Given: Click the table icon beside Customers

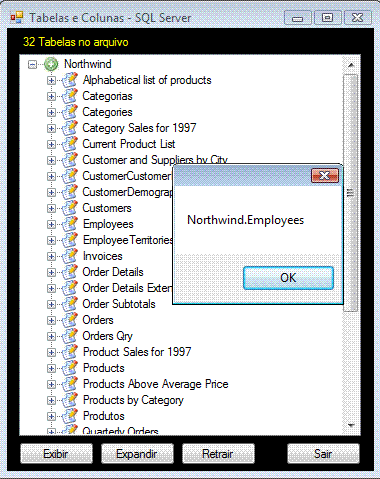Looking at the screenshot, I should click(70, 208).
